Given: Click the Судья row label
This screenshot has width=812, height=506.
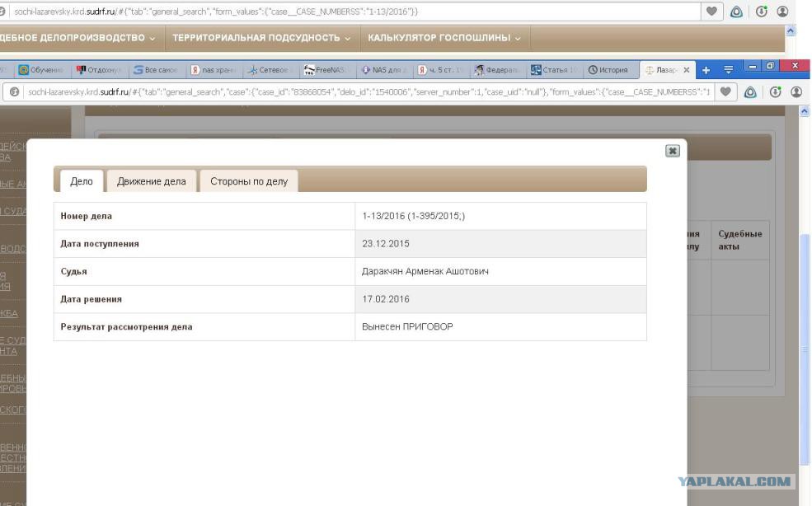Looking at the screenshot, I should [73, 271].
